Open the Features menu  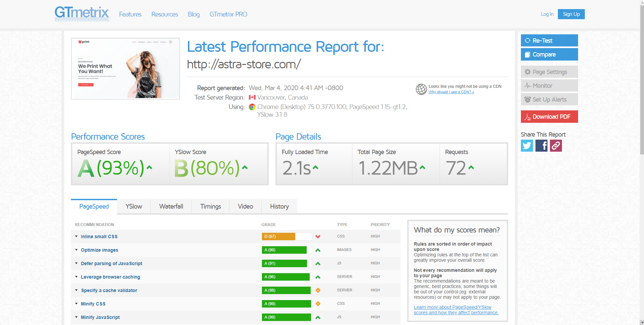(x=130, y=14)
